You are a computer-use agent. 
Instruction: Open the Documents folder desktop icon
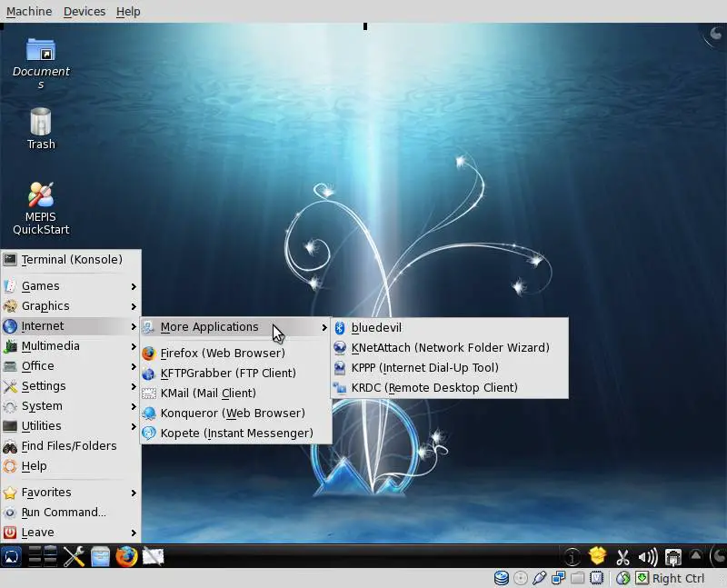(41, 64)
